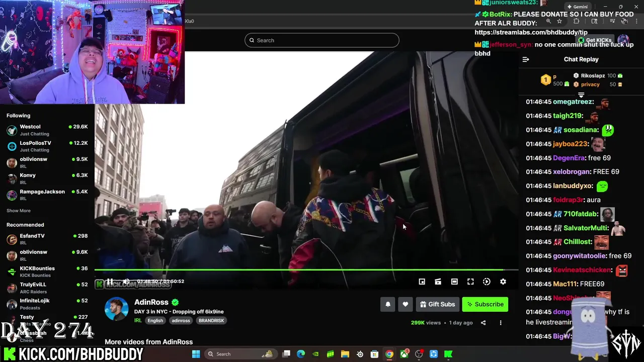Open Chrome zoom magnifier icon
The height and width of the screenshot is (362, 644).
point(548,21)
